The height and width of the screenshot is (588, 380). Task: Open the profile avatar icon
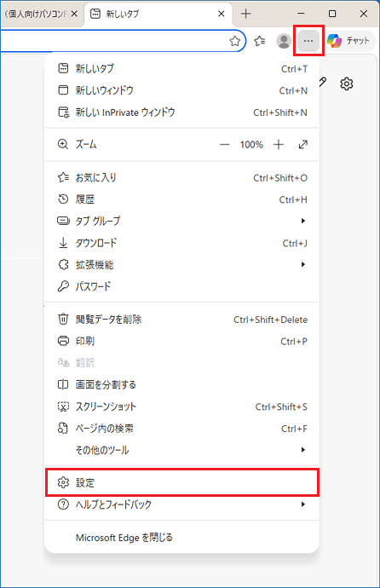click(x=284, y=41)
